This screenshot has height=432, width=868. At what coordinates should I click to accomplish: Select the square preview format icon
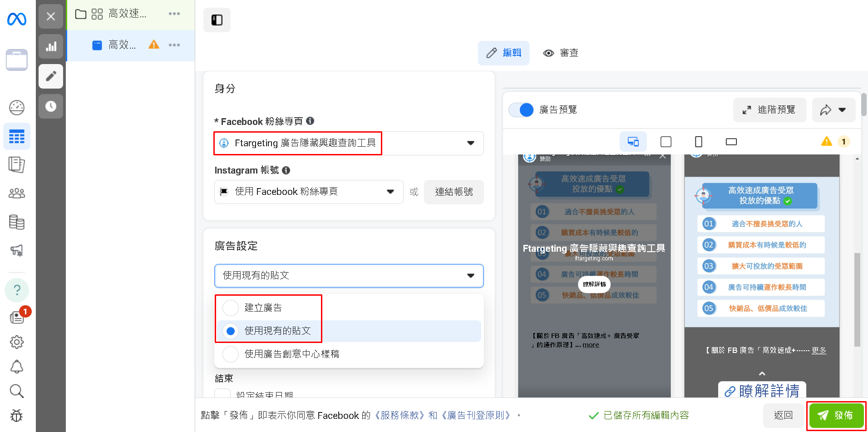point(666,142)
